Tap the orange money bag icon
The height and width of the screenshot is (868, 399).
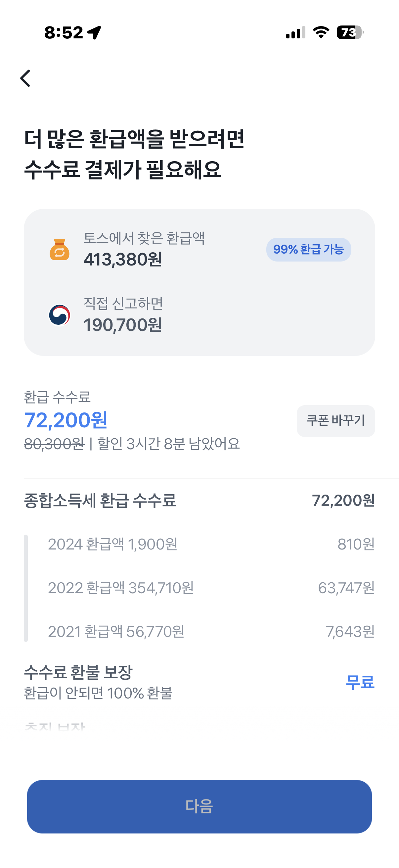[60, 250]
